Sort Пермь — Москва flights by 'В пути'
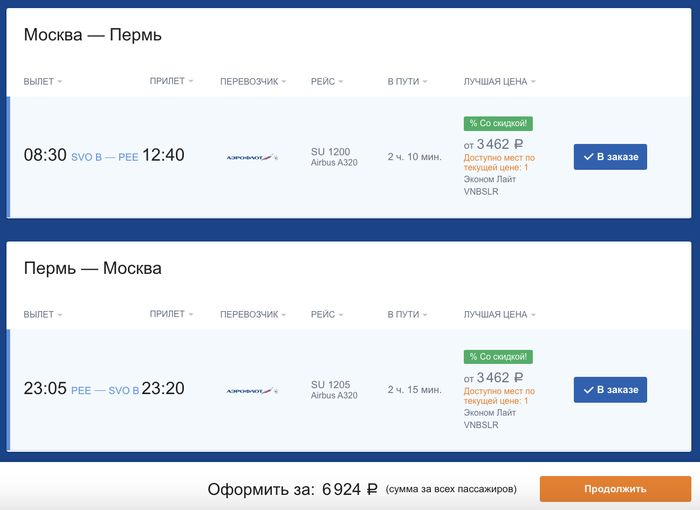 [408, 314]
